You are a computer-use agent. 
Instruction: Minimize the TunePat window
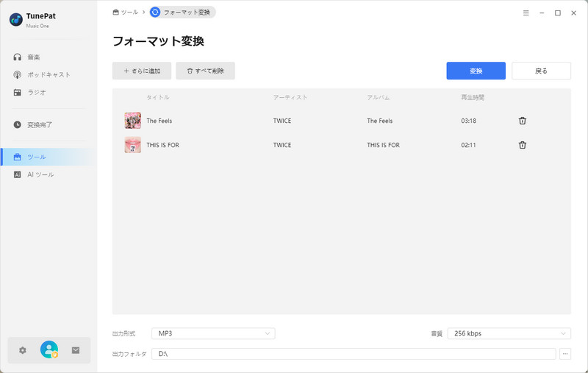tap(542, 13)
